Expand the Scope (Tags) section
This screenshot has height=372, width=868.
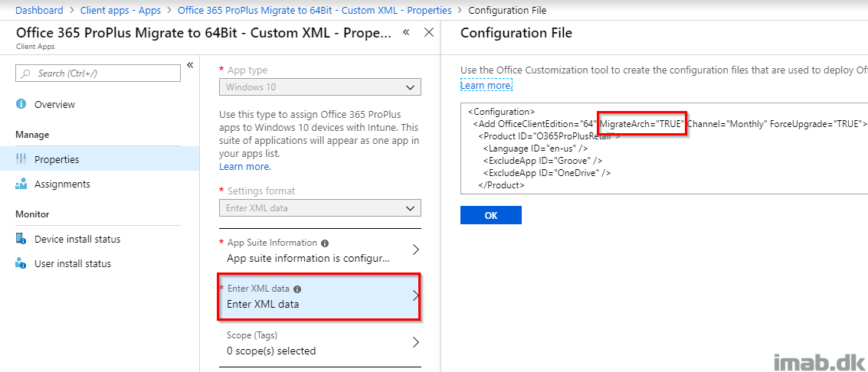click(416, 342)
